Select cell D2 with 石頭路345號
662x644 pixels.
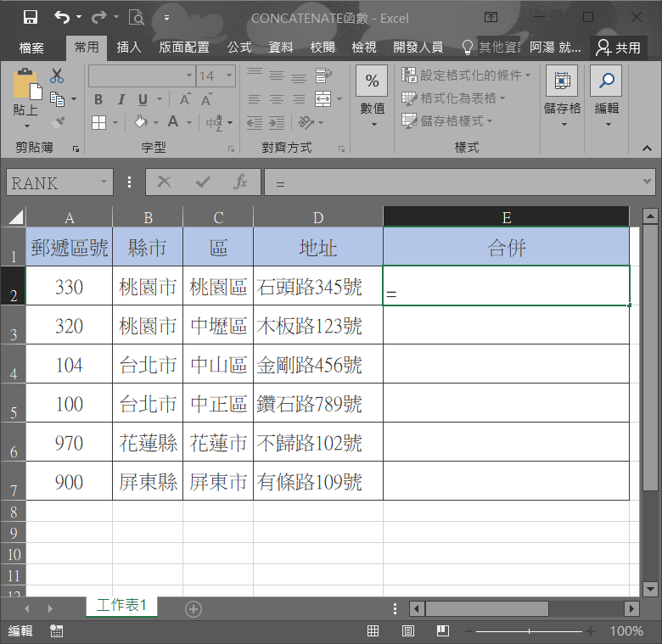click(317, 287)
